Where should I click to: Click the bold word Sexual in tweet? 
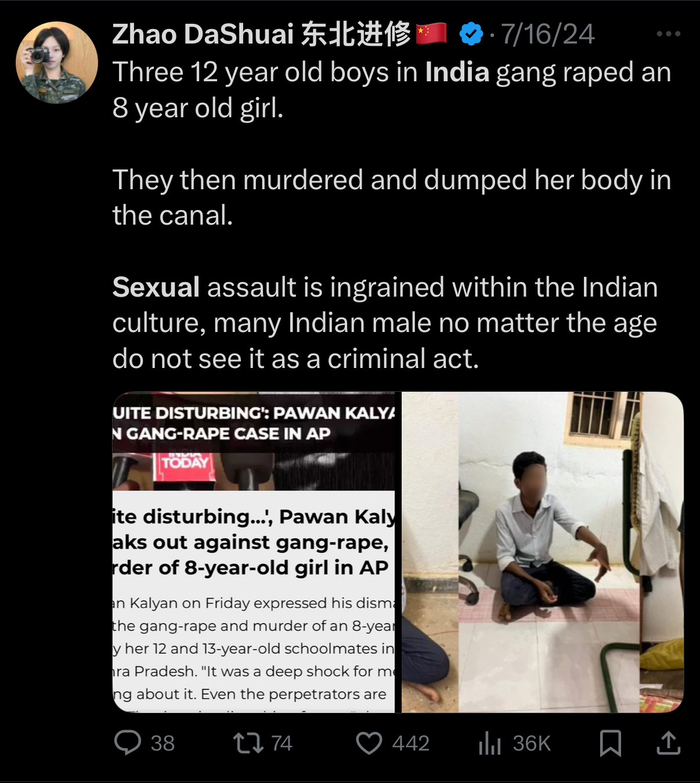point(156,287)
